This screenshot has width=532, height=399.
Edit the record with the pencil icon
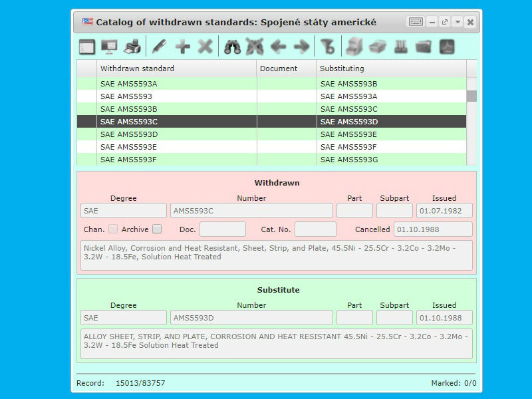(x=160, y=47)
